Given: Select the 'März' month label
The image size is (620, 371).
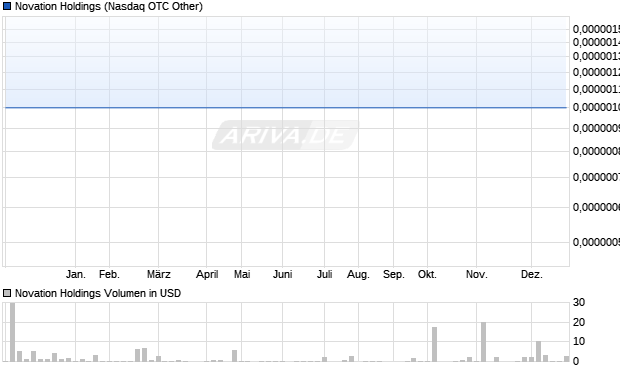Looking at the screenshot, I should pyautogui.click(x=159, y=274).
